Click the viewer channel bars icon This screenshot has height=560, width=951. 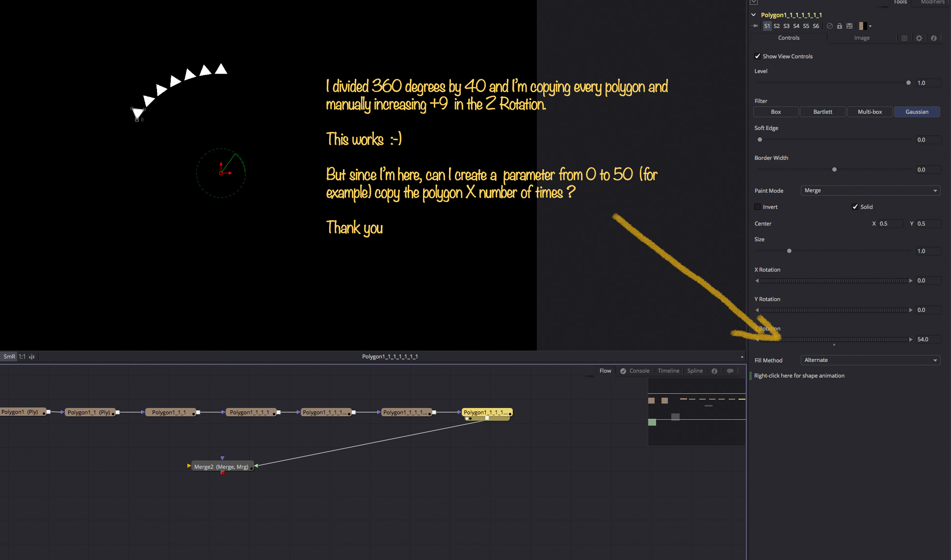[x=32, y=356]
